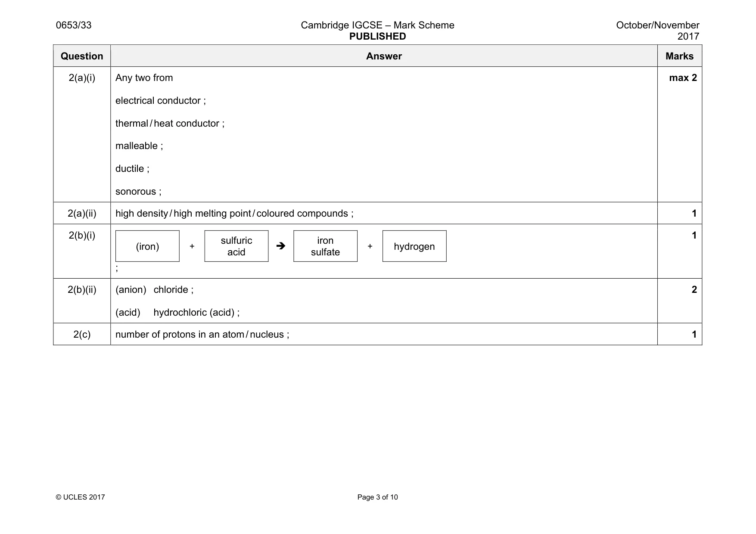
Task: Select question number '2(c)'
Action: point(82,335)
